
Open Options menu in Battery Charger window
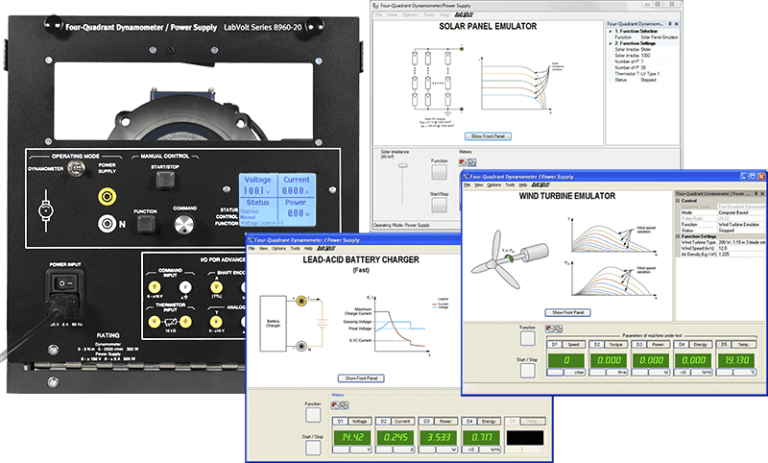pos(279,248)
